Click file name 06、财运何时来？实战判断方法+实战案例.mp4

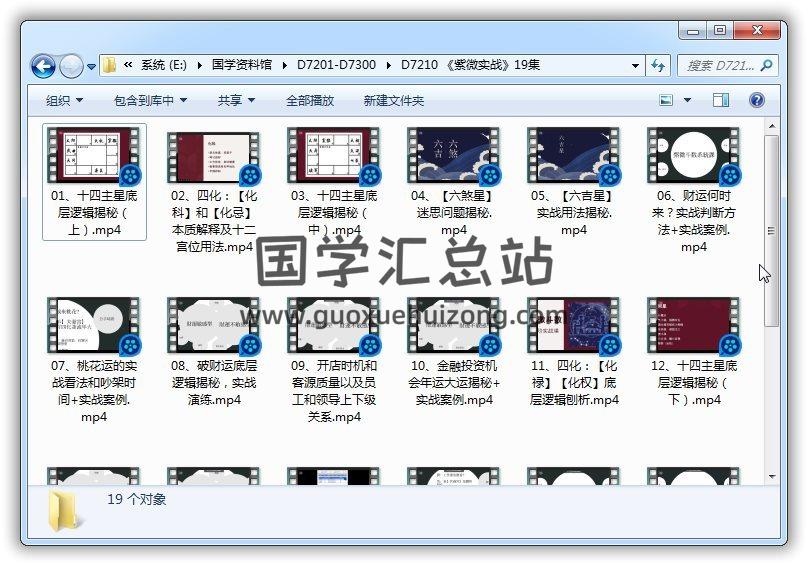(694, 221)
